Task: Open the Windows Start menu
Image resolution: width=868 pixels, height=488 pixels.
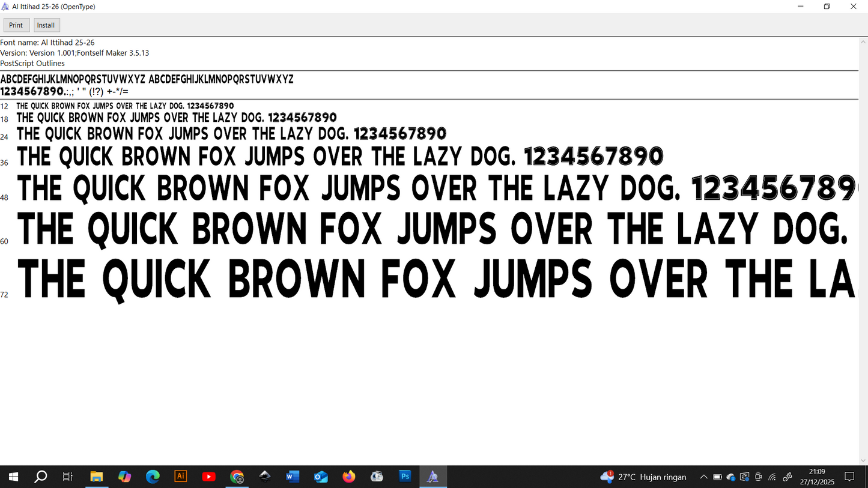Action: pos(13,477)
